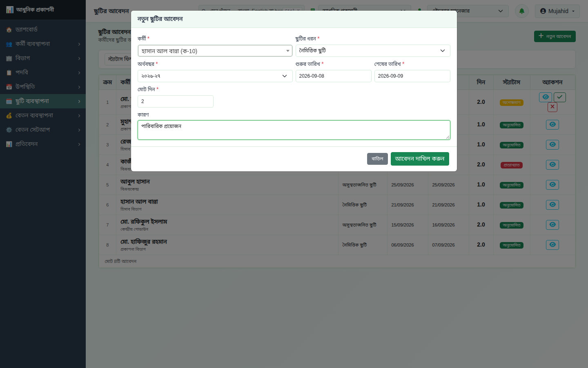The width and height of the screenshot is (588, 368).
Task: Open the eye icon for আবুল হাসান
Action: (552, 185)
